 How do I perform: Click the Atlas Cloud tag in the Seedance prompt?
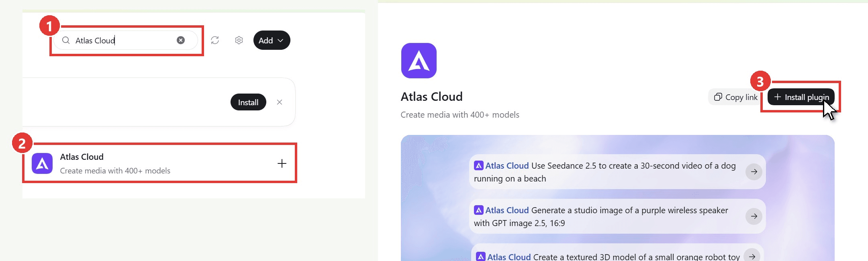tap(501, 165)
